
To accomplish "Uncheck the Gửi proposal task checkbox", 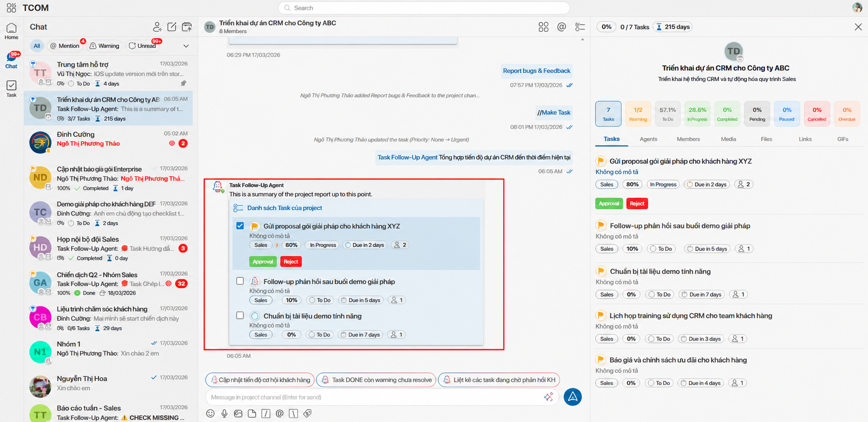I will tap(240, 226).
